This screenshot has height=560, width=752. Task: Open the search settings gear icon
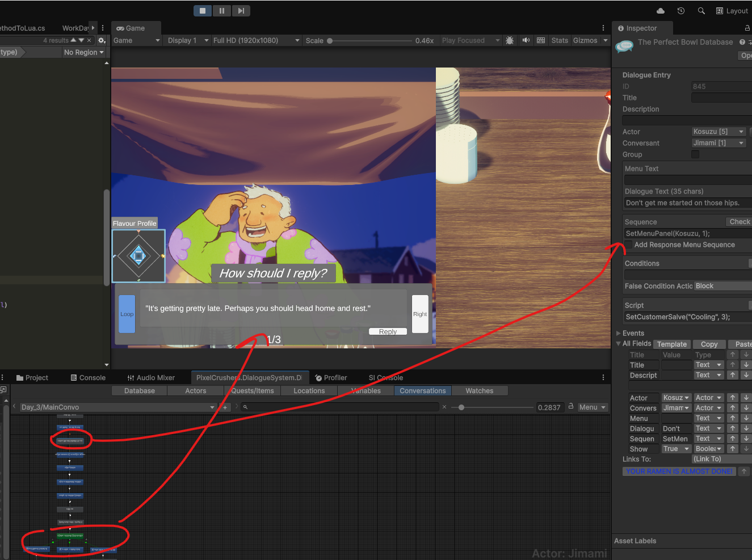102,40
